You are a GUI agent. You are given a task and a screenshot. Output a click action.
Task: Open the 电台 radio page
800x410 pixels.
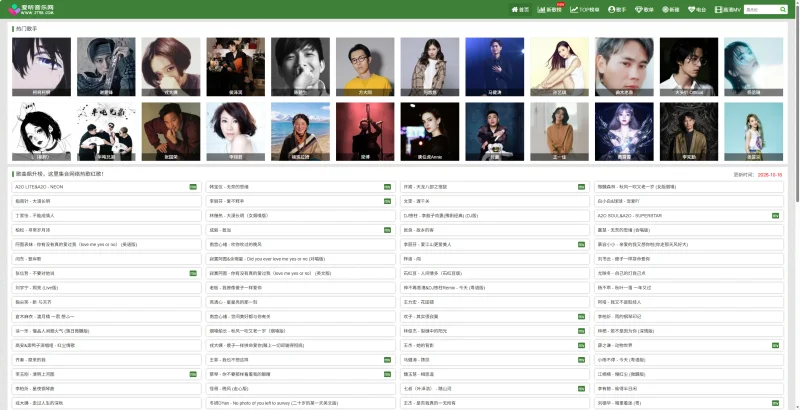tap(697, 10)
